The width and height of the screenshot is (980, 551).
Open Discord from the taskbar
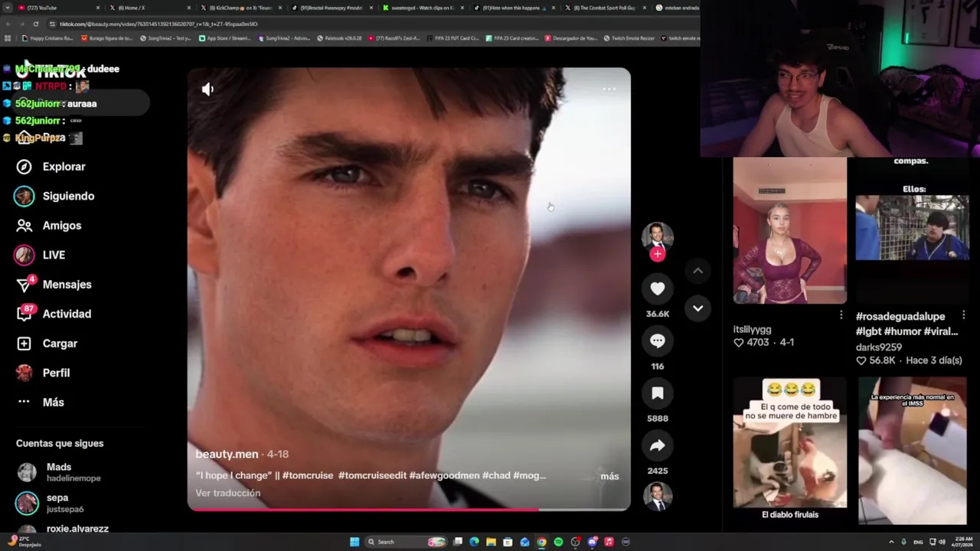(x=592, y=542)
